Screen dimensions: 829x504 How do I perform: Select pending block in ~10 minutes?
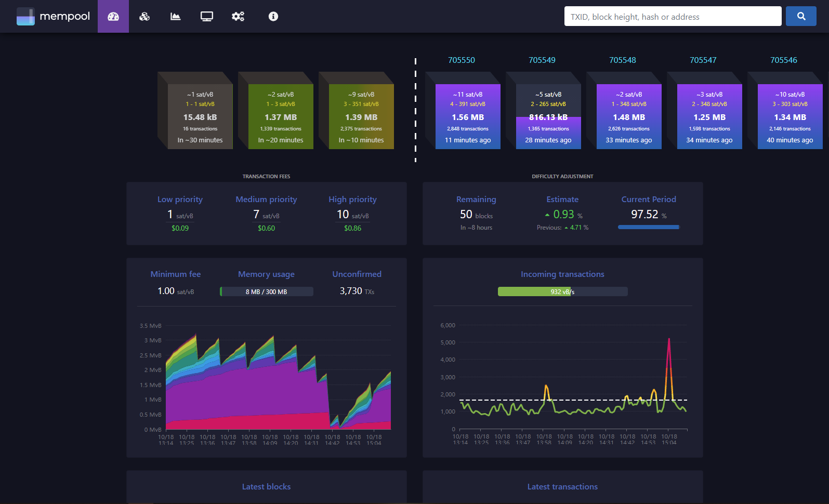point(361,117)
